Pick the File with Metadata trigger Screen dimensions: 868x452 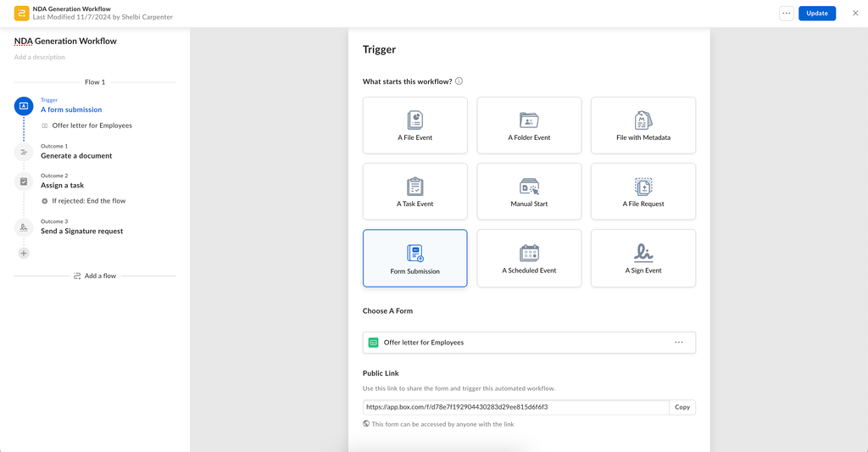point(643,126)
